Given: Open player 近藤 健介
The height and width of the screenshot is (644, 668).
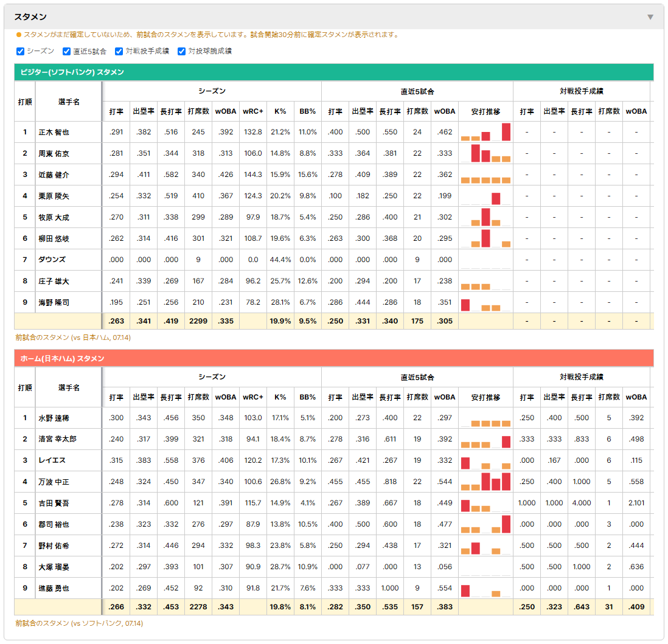Looking at the screenshot, I should 54,175.
